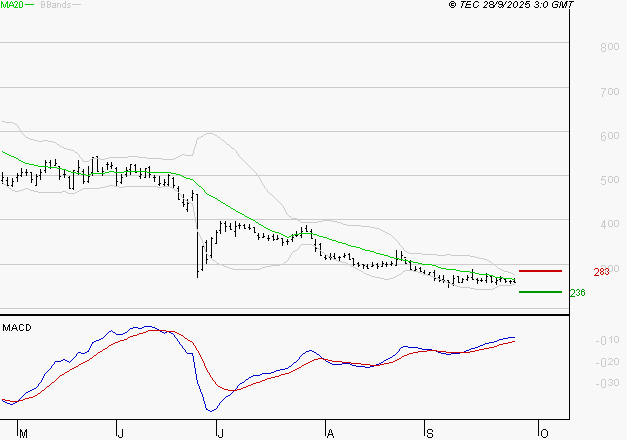Select the A month marker on time axis
Image resolution: width=627 pixels, height=440 pixels.
pyautogui.click(x=328, y=433)
